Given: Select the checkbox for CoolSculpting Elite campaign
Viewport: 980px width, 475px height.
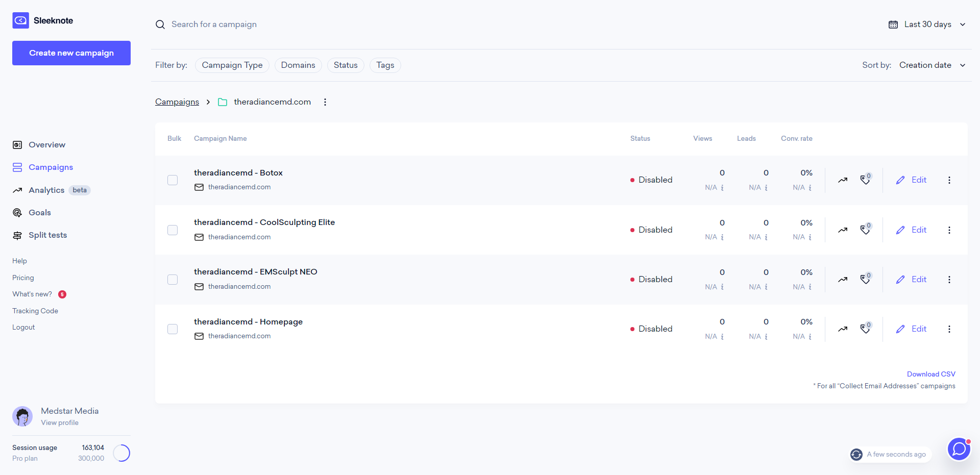Looking at the screenshot, I should (173, 230).
